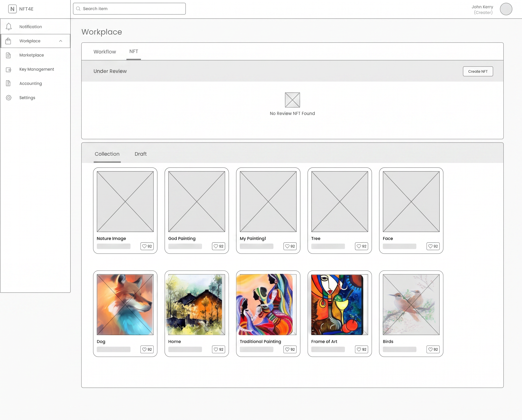Open Marketplace in the sidebar
The width and height of the screenshot is (522, 420).
click(35, 55)
